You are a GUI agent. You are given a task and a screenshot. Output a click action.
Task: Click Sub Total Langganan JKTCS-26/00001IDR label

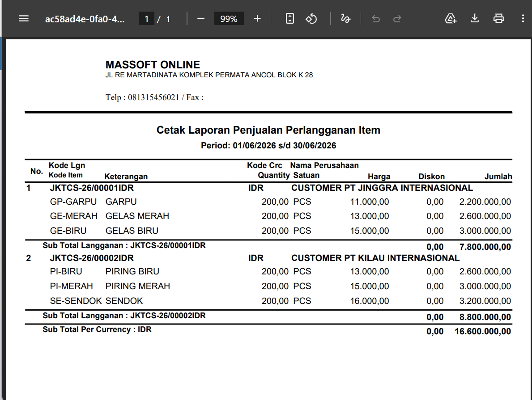124,245
